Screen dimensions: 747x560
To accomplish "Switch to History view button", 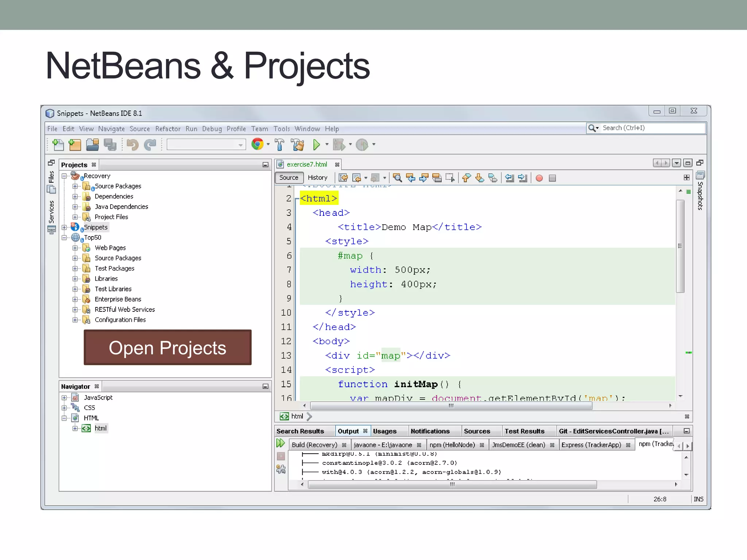I will (317, 178).
